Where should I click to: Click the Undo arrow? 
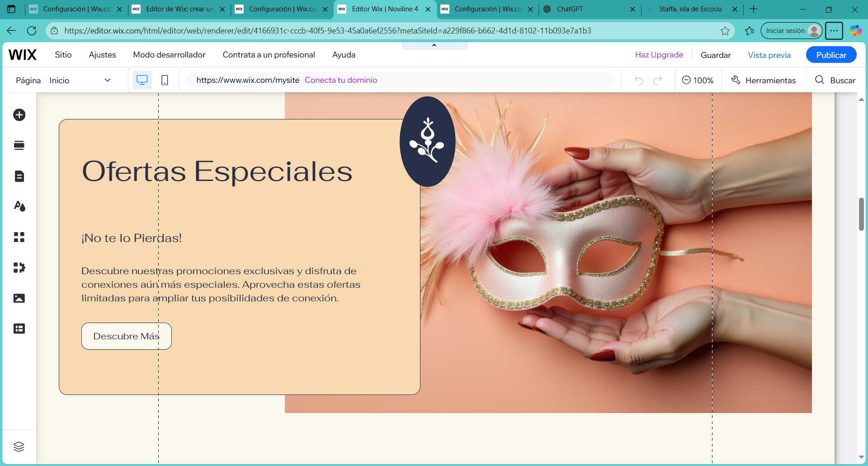tap(639, 80)
